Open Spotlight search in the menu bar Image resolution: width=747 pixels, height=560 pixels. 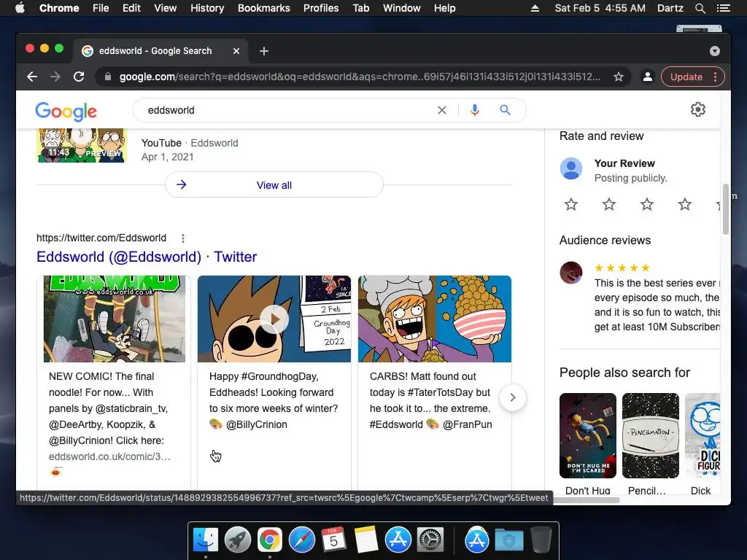tap(700, 8)
